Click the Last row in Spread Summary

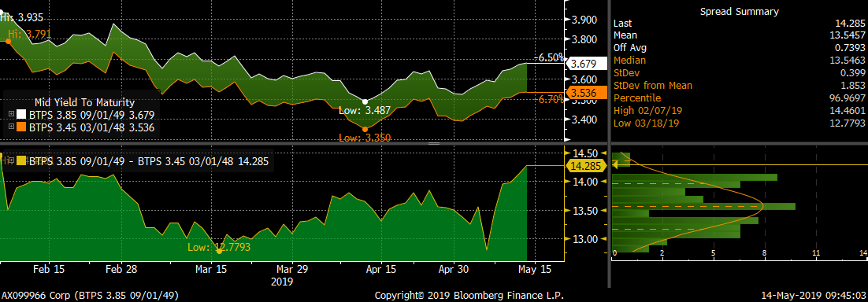click(x=739, y=24)
